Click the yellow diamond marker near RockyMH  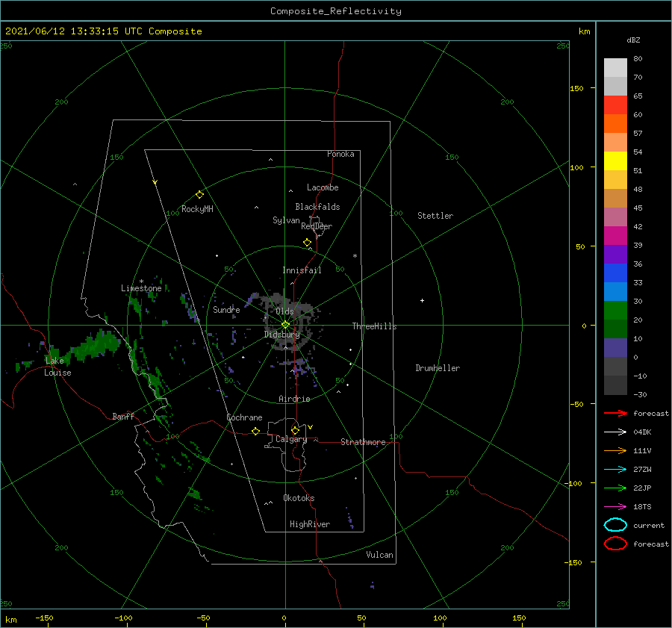tap(199, 195)
